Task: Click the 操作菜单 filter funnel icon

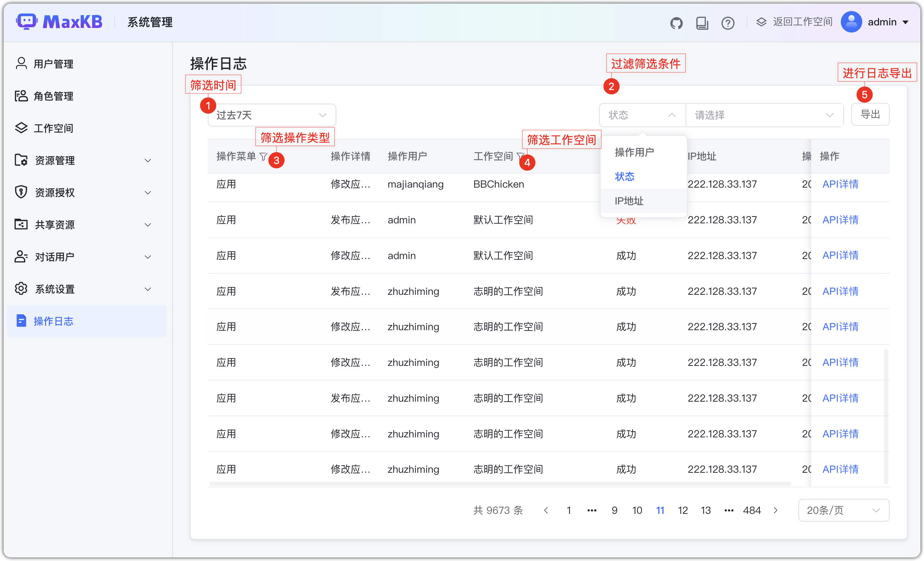Action: [x=263, y=157]
